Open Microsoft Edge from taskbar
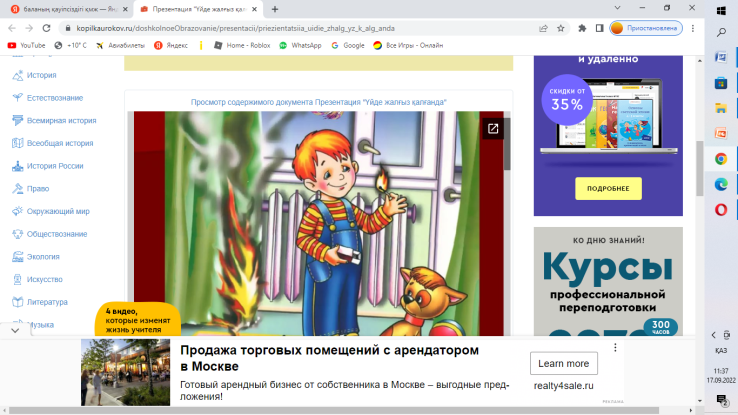738x415 pixels. tap(721, 184)
